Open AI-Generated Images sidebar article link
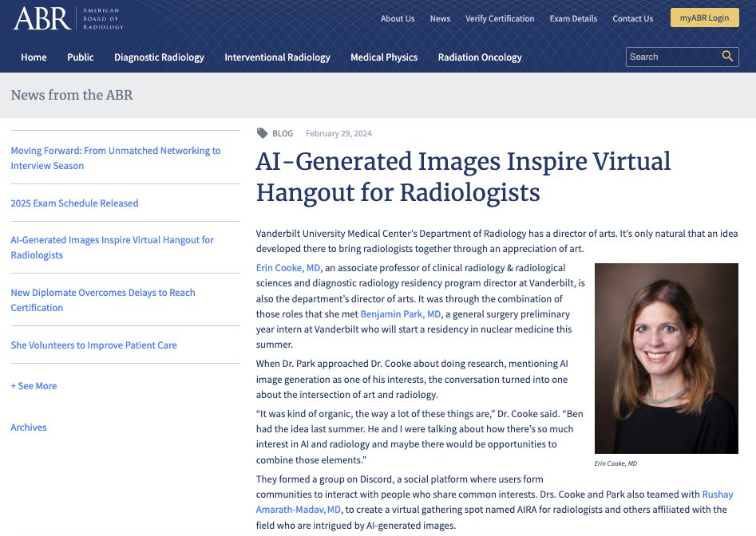The height and width of the screenshot is (536, 756). [112, 247]
